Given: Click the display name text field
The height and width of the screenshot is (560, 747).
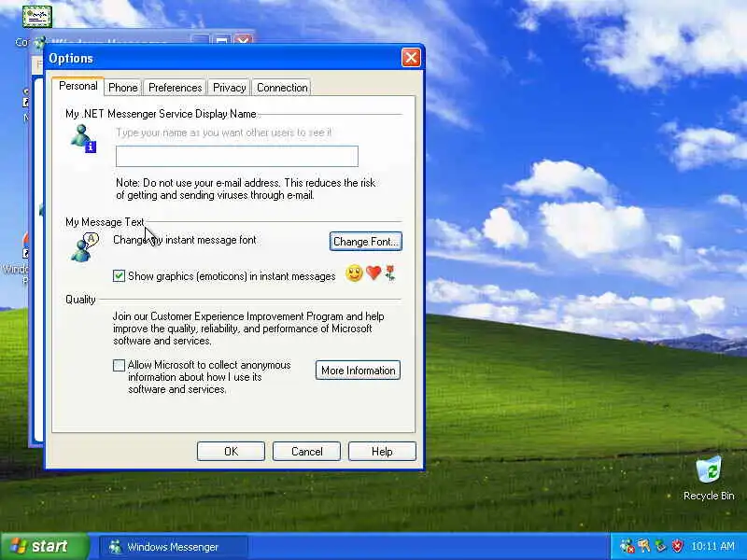Looking at the screenshot, I should [237, 156].
